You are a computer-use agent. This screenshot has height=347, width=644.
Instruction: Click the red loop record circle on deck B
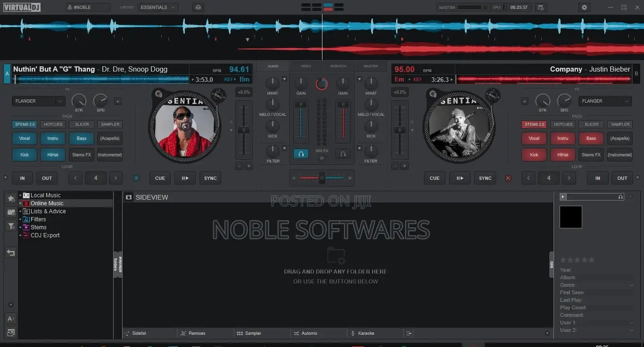point(508,178)
